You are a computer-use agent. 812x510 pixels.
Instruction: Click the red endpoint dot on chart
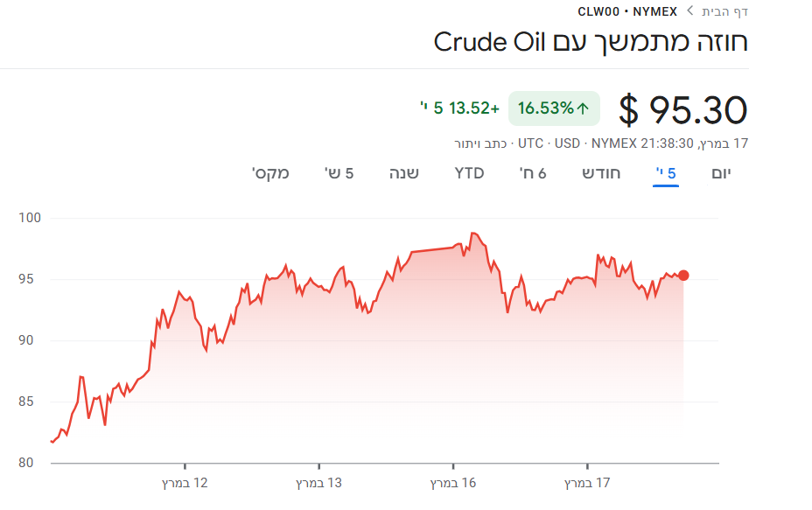pyautogui.click(x=683, y=276)
